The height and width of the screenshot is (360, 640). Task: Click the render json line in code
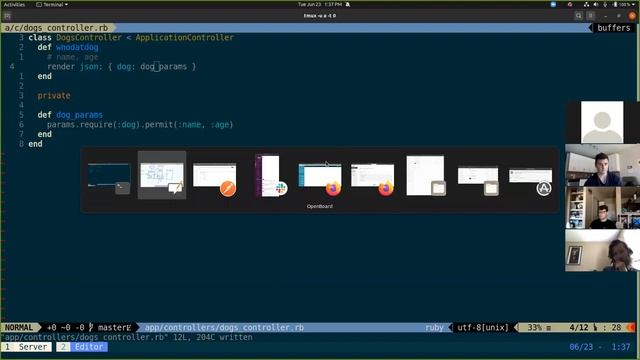pos(122,67)
